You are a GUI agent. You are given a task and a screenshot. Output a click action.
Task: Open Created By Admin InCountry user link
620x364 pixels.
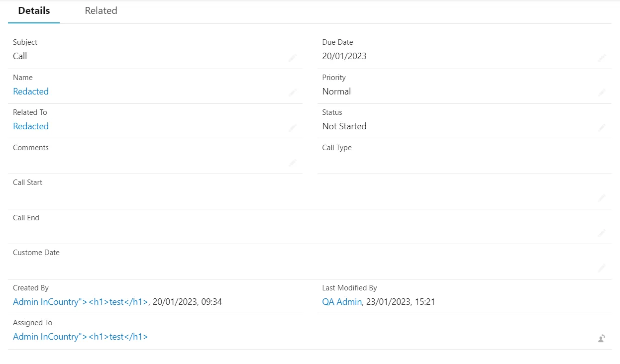[81, 302]
